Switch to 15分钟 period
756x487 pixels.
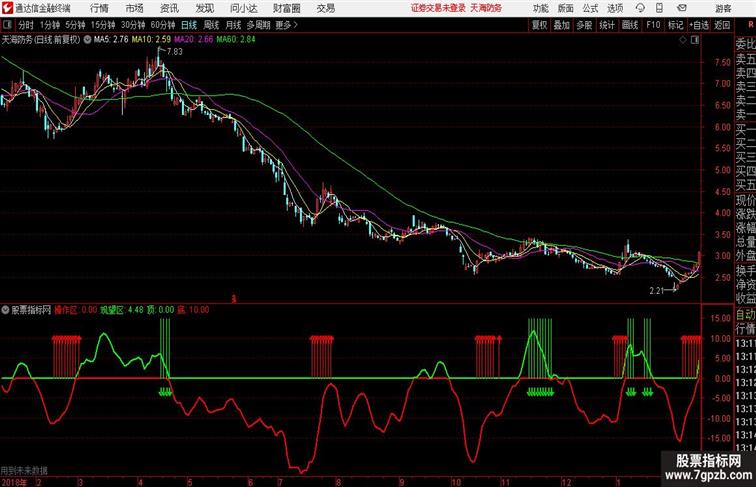point(103,25)
